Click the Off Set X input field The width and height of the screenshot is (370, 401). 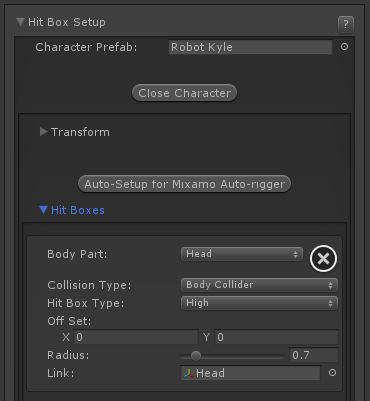(x=136, y=337)
